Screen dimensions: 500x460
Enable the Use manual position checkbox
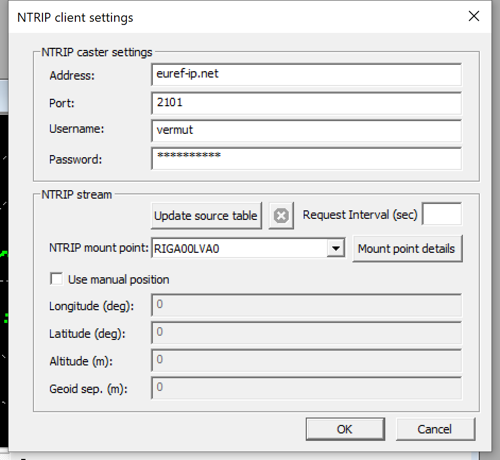(x=56, y=279)
